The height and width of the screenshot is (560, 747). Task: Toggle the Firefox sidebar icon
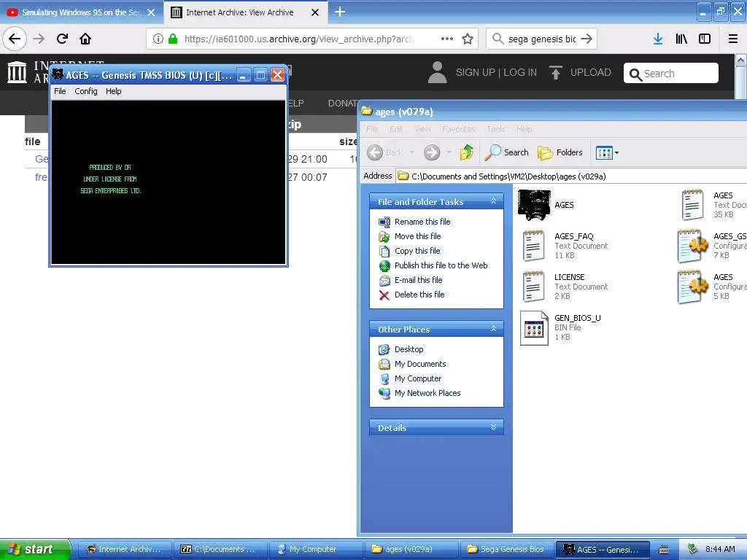point(705,39)
